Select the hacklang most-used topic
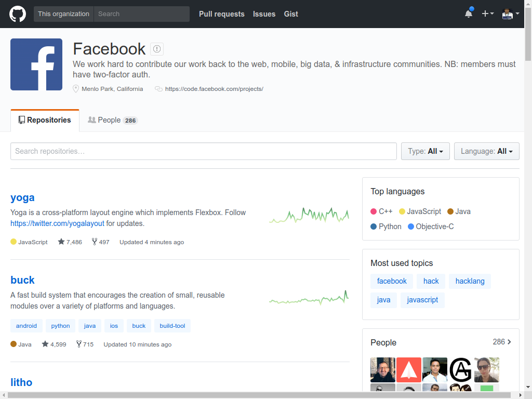The image size is (532, 399). 470,281
